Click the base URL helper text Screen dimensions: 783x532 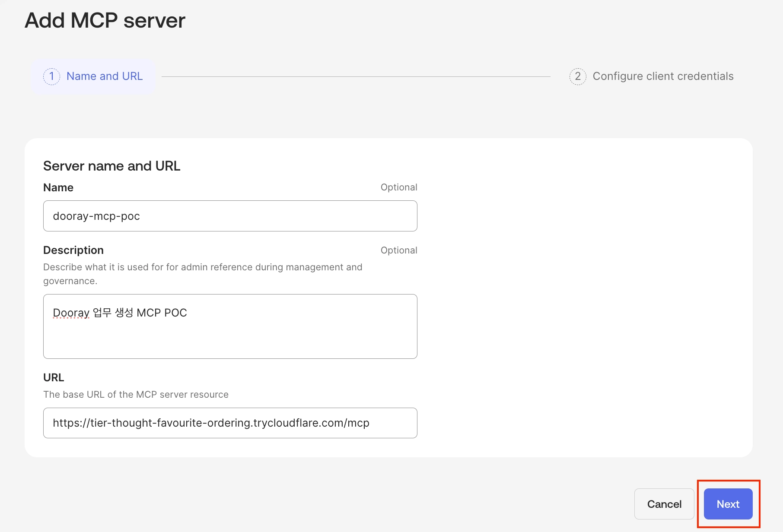point(136,394)
